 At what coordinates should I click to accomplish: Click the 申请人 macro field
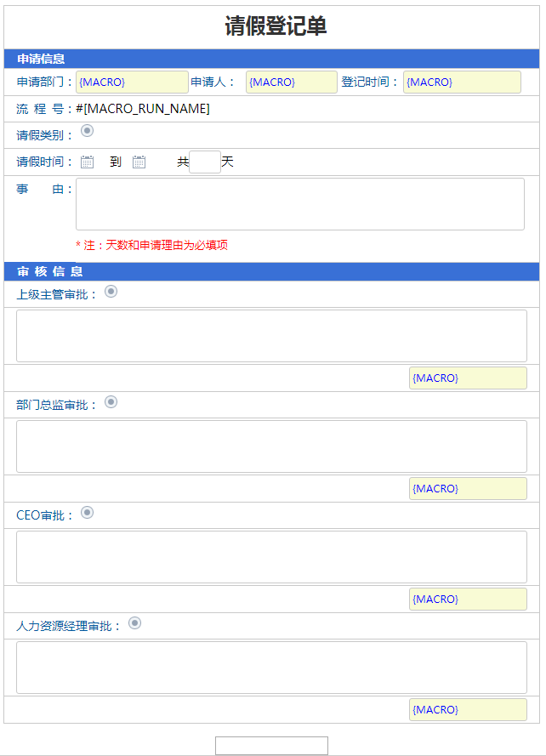[291, 82]
